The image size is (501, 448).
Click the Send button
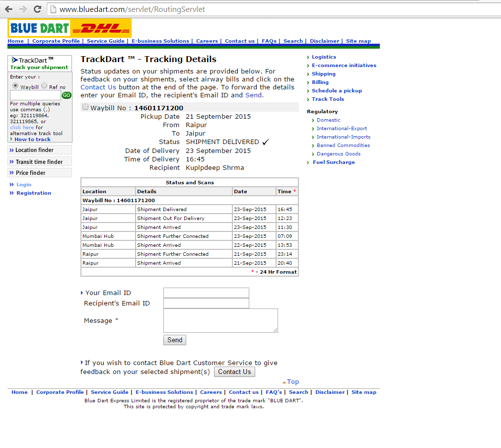click(174, 340)
